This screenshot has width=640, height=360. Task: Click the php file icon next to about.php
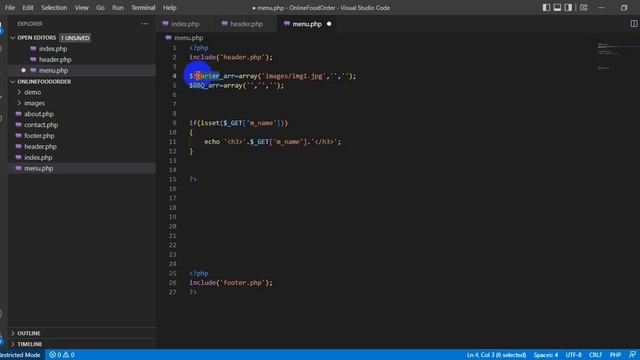click(x=18, y=114)
